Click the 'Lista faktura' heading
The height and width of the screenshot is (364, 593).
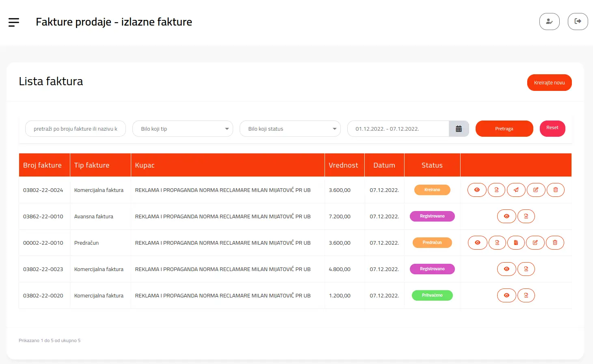click(51, 81)
